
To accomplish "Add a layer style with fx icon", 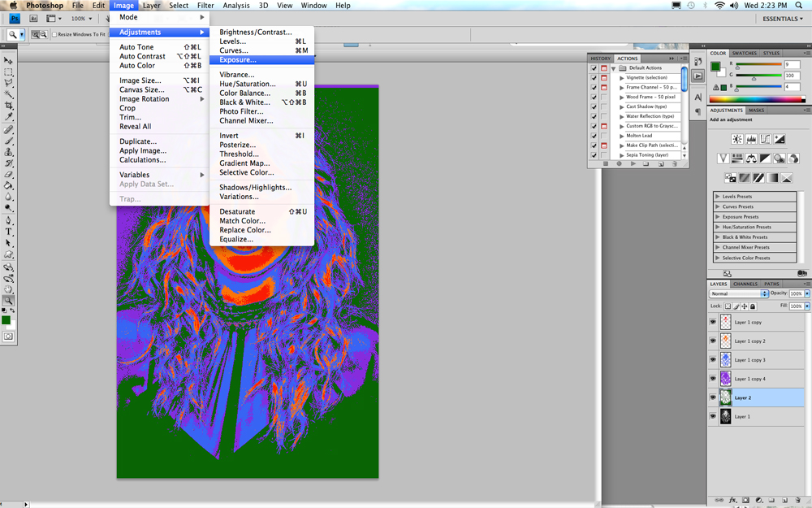I will 732,500.
